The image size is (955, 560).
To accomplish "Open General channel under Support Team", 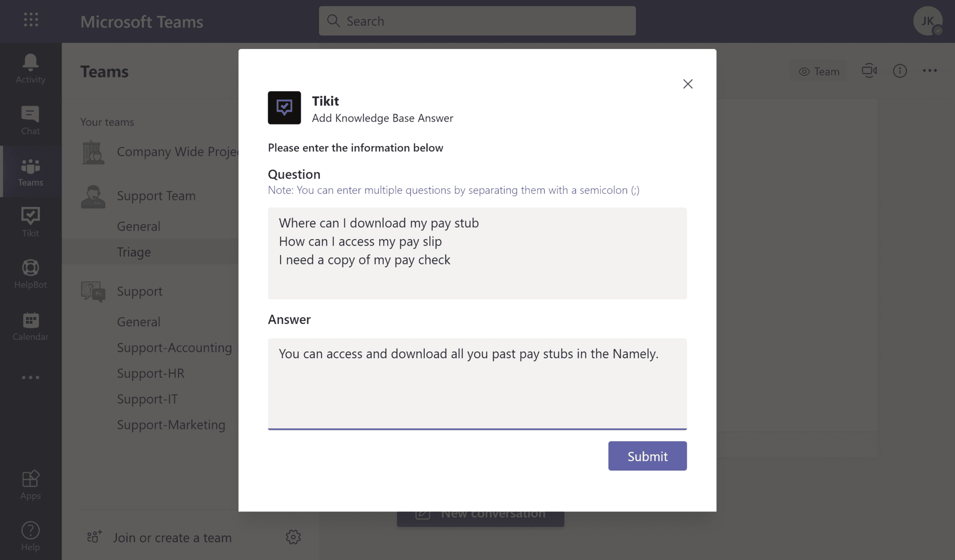I will [138, 226].
